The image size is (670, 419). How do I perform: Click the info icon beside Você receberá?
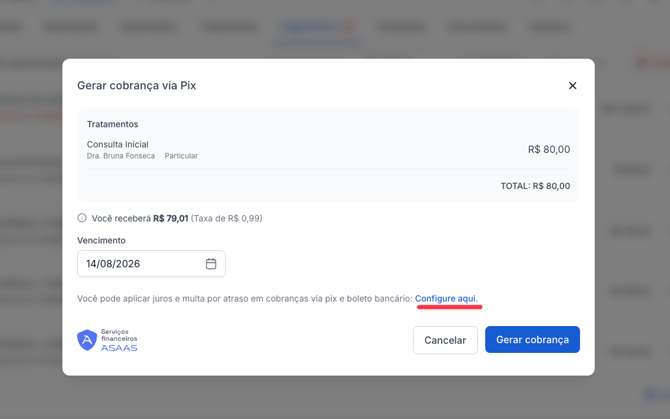(x=82, y=218)
